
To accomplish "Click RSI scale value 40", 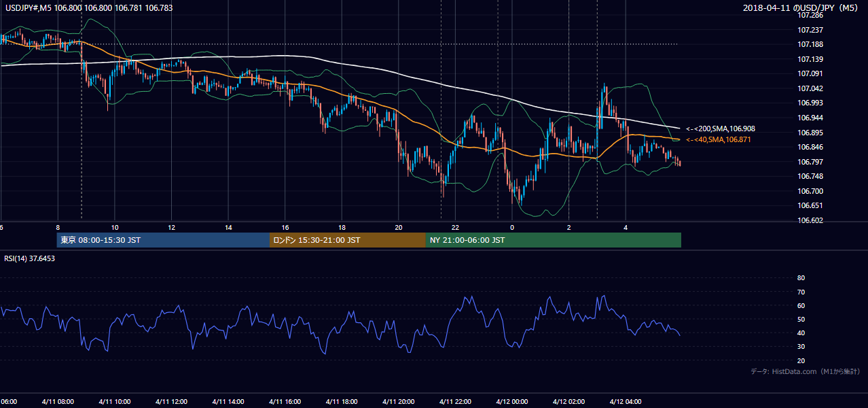I will pos(801,333).
